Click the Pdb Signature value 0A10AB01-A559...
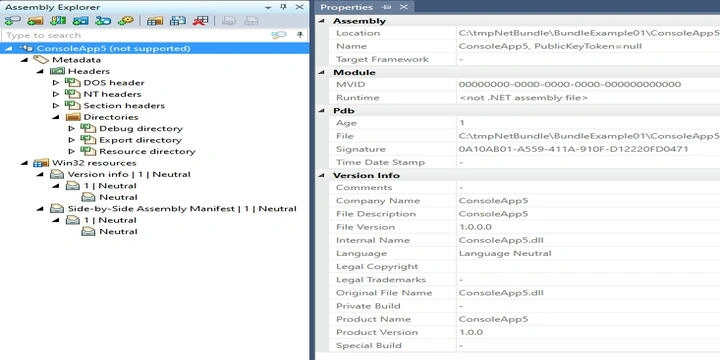720x360 pixels. point(573,149)
